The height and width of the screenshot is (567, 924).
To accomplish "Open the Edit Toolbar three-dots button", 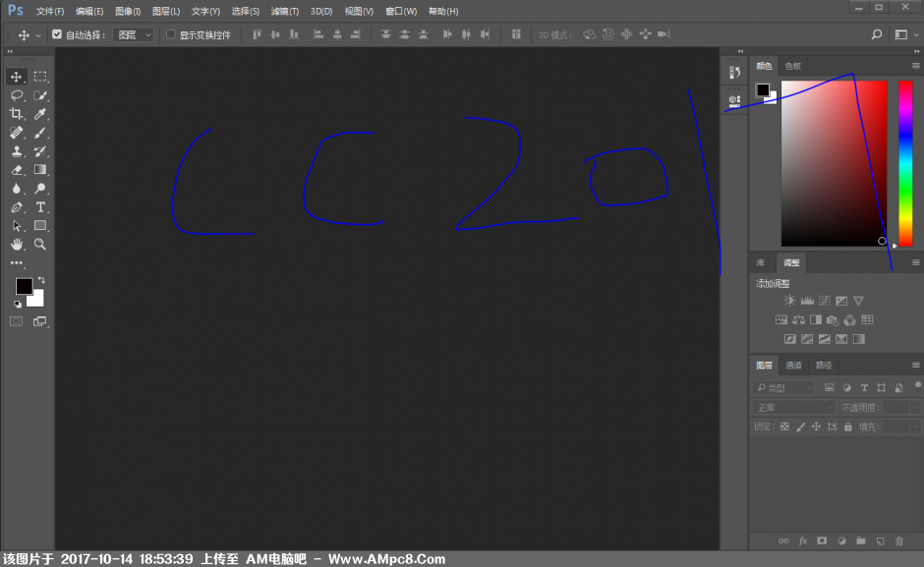I will pos(16,263).
